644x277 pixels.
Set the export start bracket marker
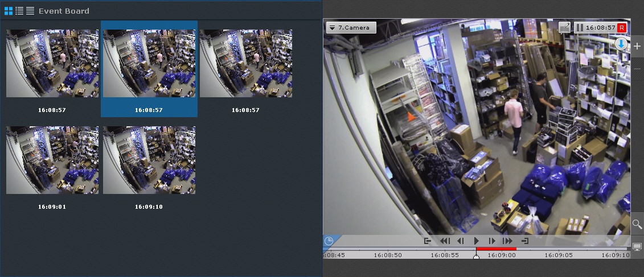pos(428,241)
